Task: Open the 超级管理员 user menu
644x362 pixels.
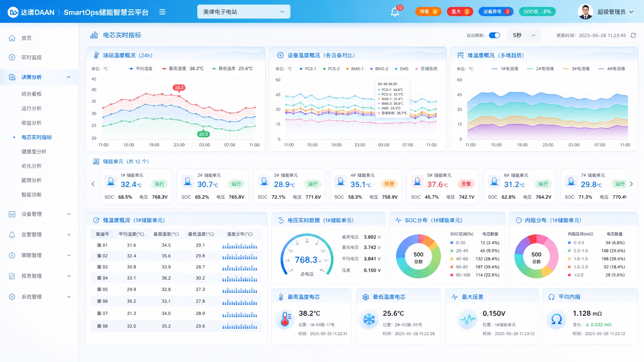Action: coord(606,12)
